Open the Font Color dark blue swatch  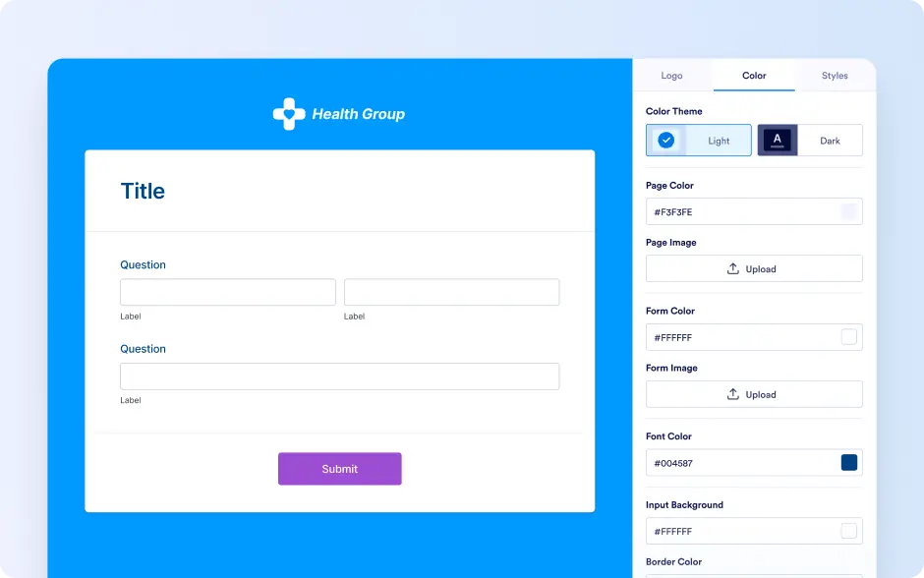pos(848,463)
